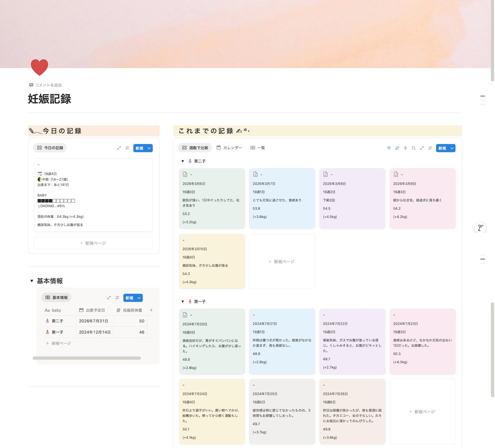Click the filter icon in これまでの記録 toolbar
Screen dimensions: 495x448
pyautogui.click(x=389, y=148)
